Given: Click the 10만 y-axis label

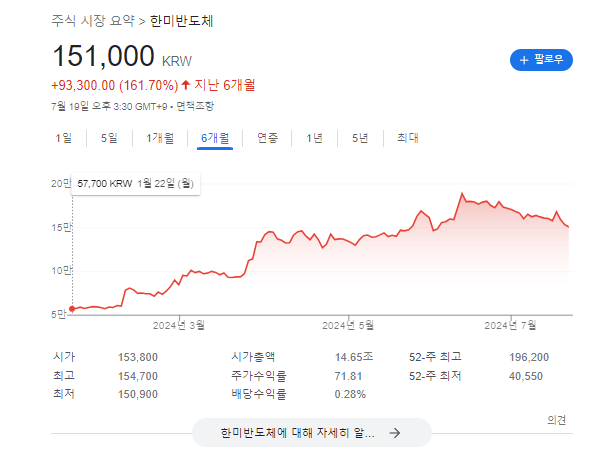Looking at the screenshot, I should click(x=61, y=271).
